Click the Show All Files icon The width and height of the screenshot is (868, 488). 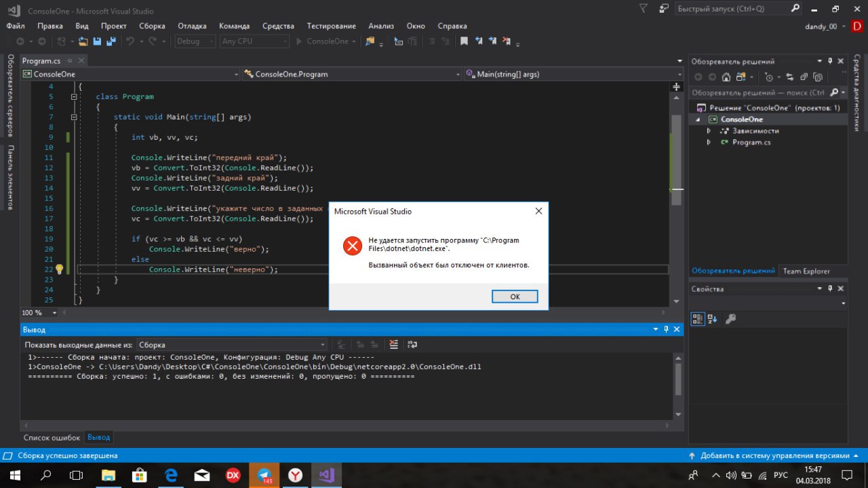point(818,77)
